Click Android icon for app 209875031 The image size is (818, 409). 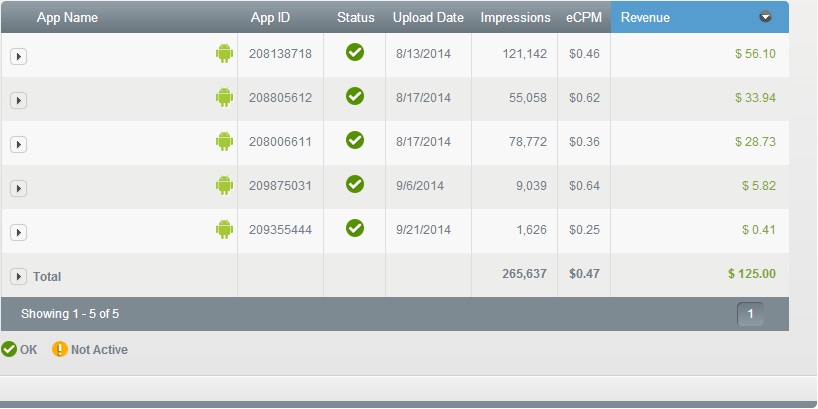coord(224,185)
